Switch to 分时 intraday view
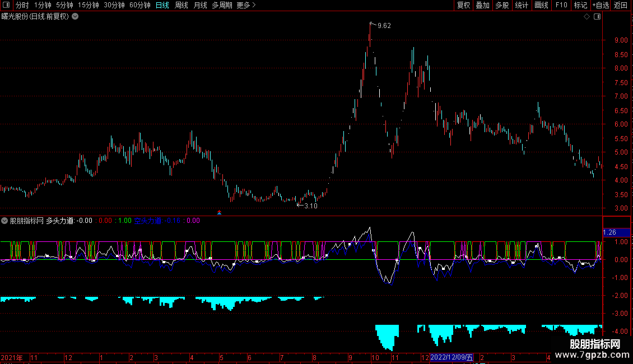This screenshot has width=633, height=364. click(22, 5)
